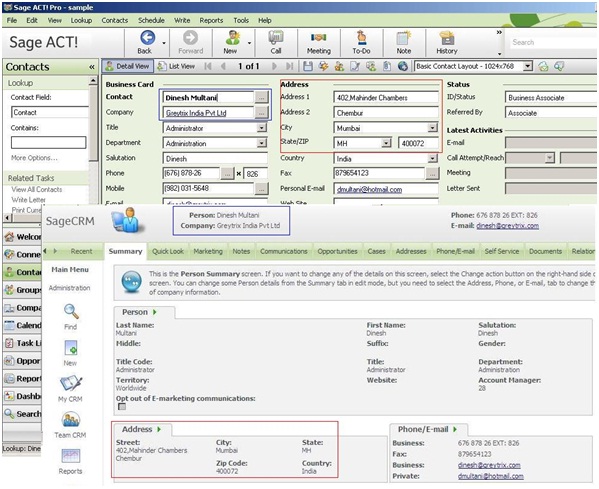Image resolution: width=599 pixels, height=489 pixels.
Task: Open My CRM in SageCRM sidebar
Action: [71, 384]
